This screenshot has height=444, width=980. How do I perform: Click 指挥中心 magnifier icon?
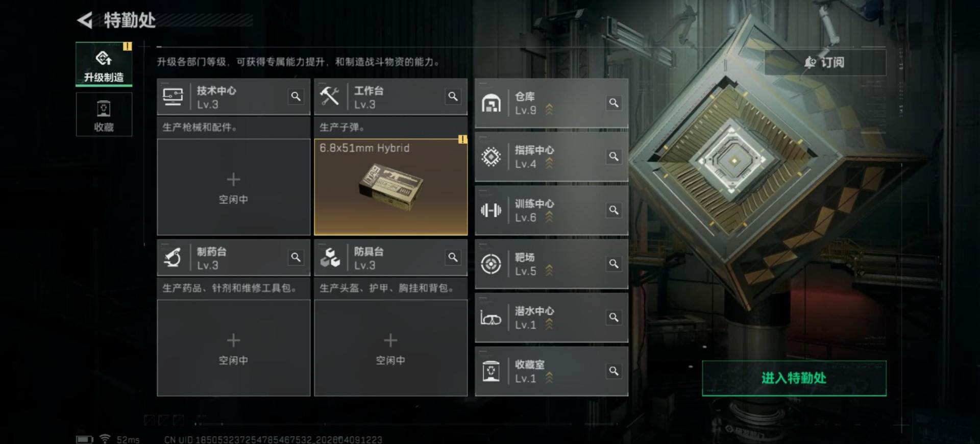click(614, 157)
